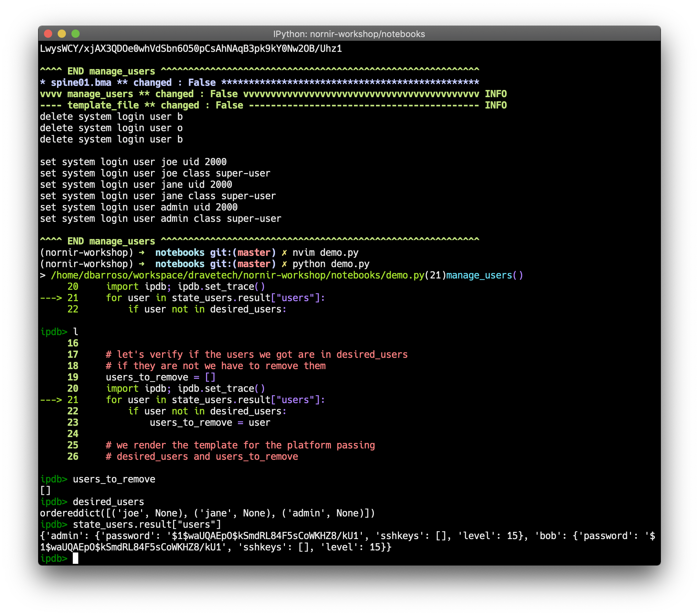Click the empty list output '[]' below users_to_remove
The image size is (699, 616).
[45, 491]
